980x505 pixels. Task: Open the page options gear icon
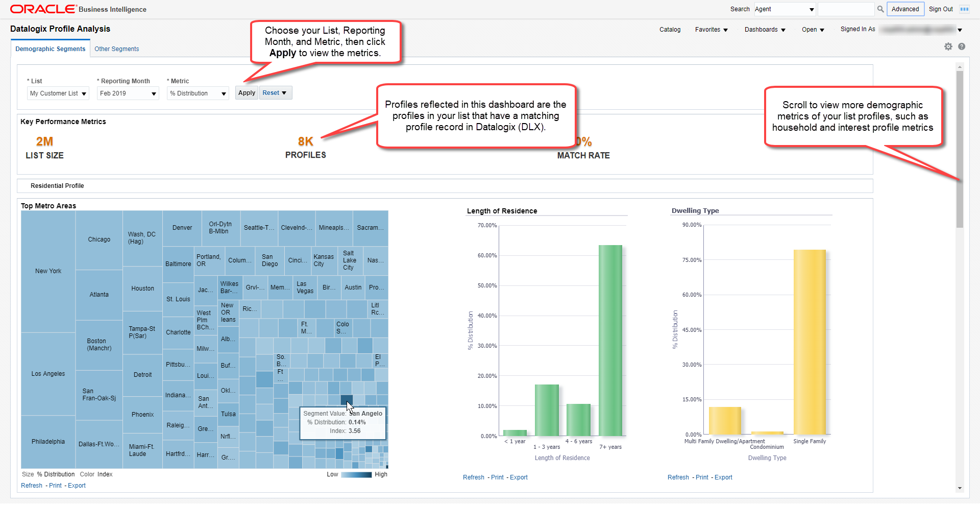(948, 46)
